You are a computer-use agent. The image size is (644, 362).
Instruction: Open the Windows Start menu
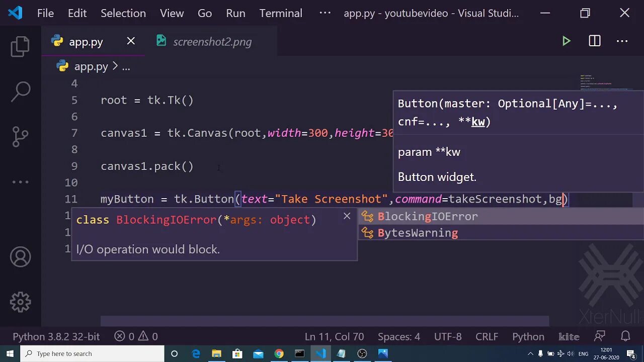point(10,353)
